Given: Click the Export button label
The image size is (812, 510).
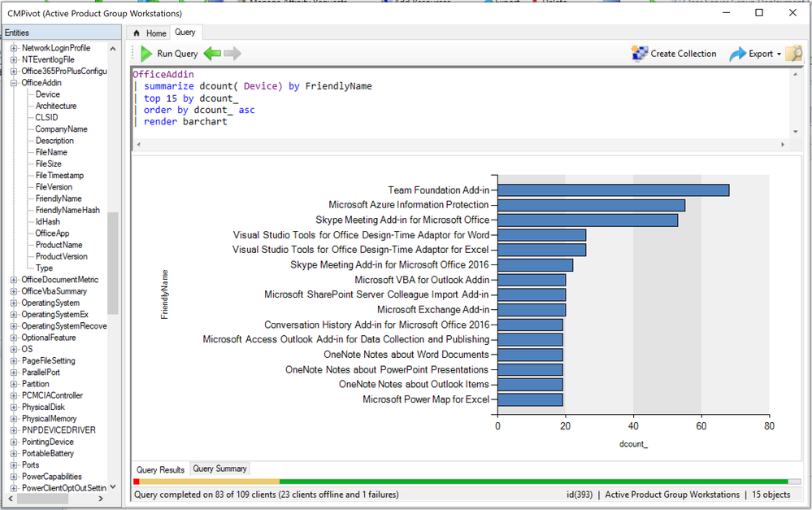Looking at the screenshot, I should pyautogui.click(x=761, y=54).
